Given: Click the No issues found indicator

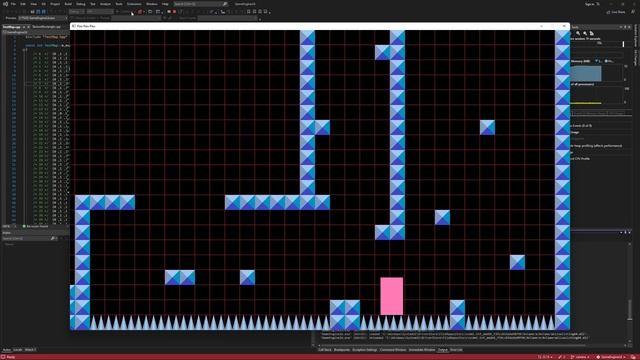Looking at the screenshot, I should [x=36, y=226].
